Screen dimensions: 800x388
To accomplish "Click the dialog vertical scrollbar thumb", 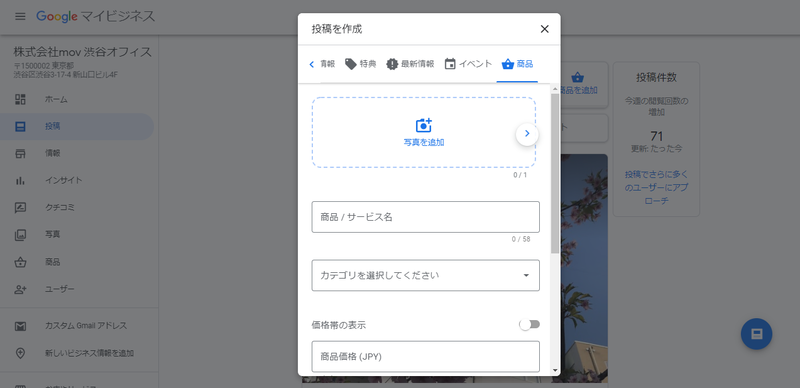I will [555, 174].
